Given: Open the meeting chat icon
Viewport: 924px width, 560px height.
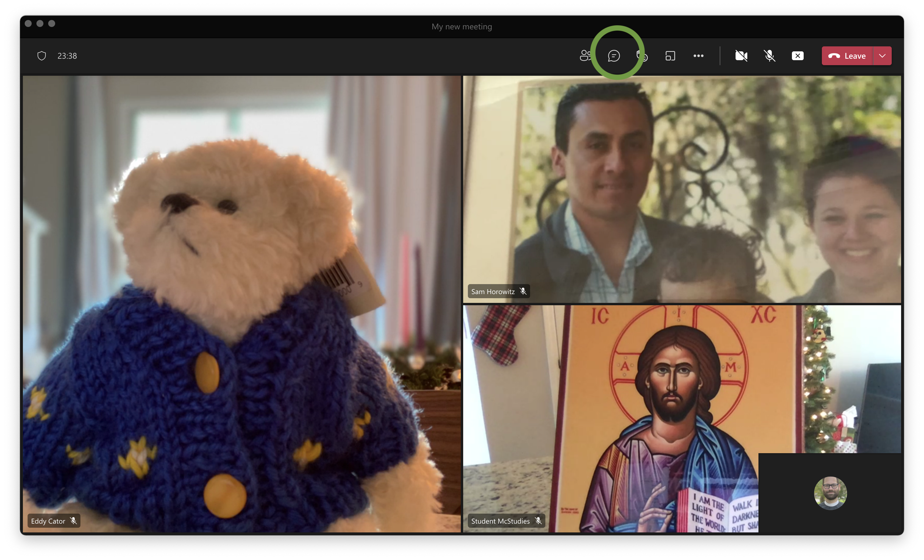Looking at the screenshot, I should pyautogui.click(x=613, y=56).
